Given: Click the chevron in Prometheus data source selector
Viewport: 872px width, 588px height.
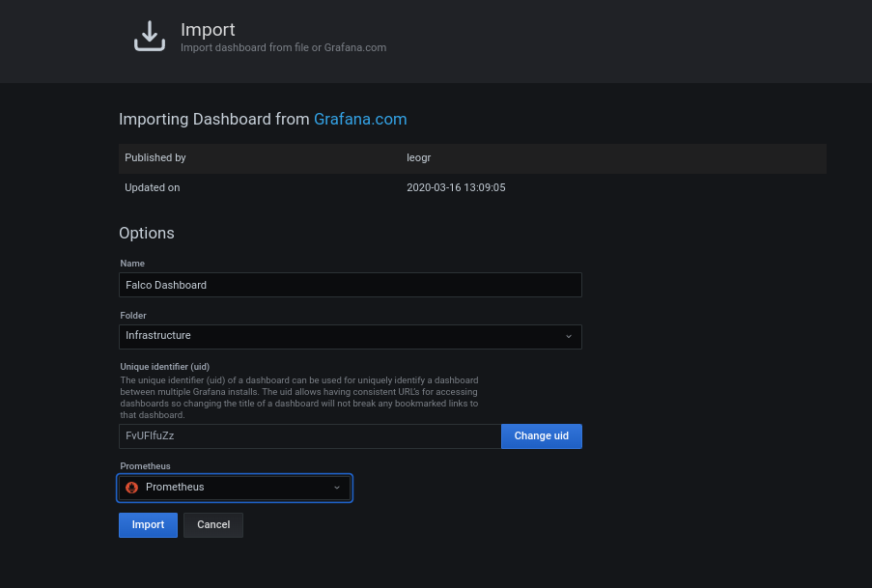Looking at the screenshot, I should pyautogui.click(x=337, y=488).
